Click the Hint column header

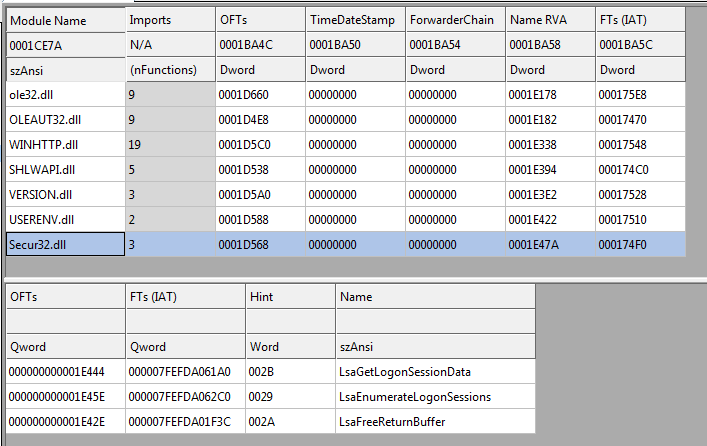coord(291,297)
